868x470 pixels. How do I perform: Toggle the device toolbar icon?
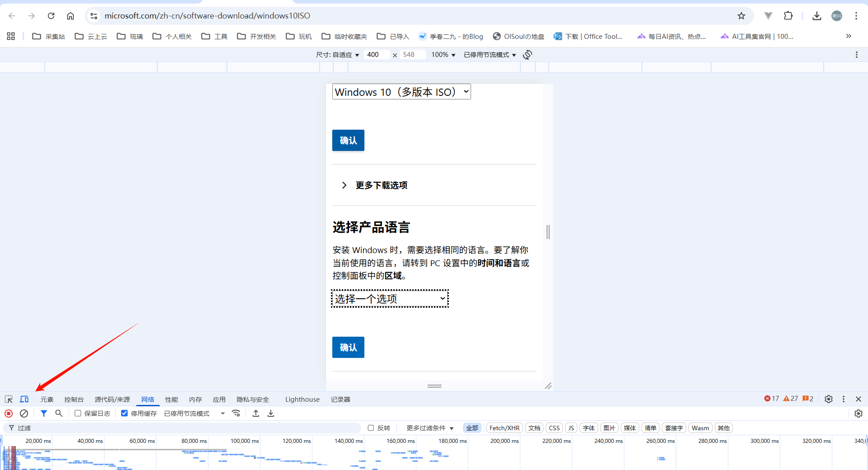pos(24,399)
